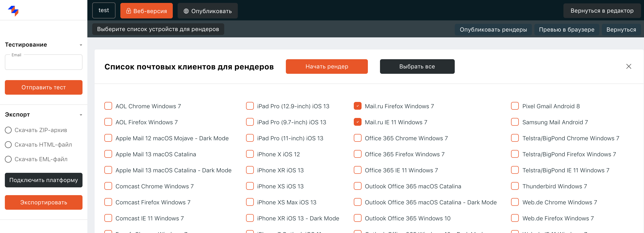Viewport: 644px width, 233px height.
Task: Click the plain 'iPhone XR iOS 13' label
Action: coord(280,170)
